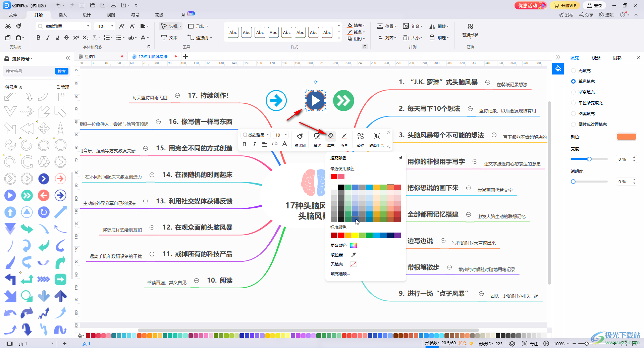644x348 pixels.
Task: Switch to the Design ribbon tab
Action: coord(87,15)
